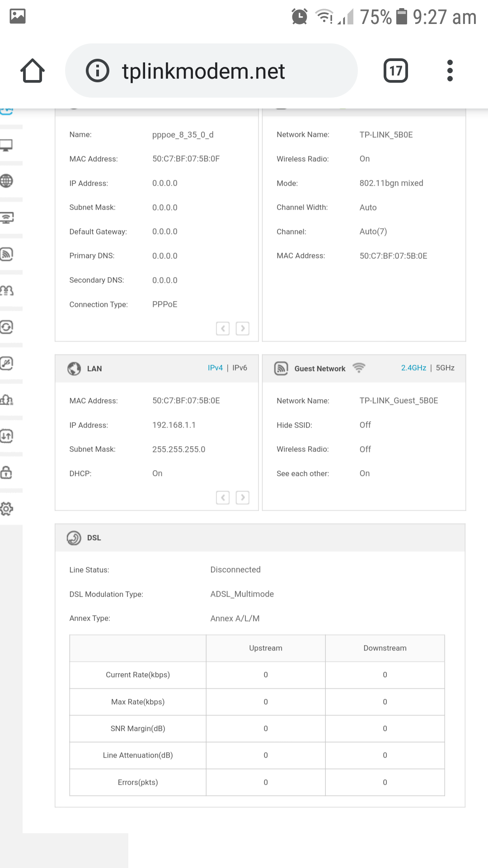Screen dimensions: 488x868
Task: Click the Downstream column header
Action: (x=385, y=648)
